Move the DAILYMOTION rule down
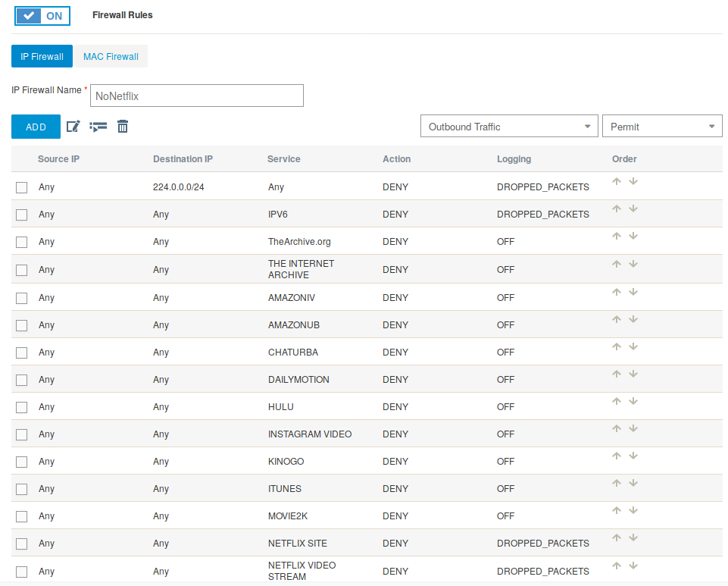728x586 pixels. pyautogui.click(x=633, y=374)
